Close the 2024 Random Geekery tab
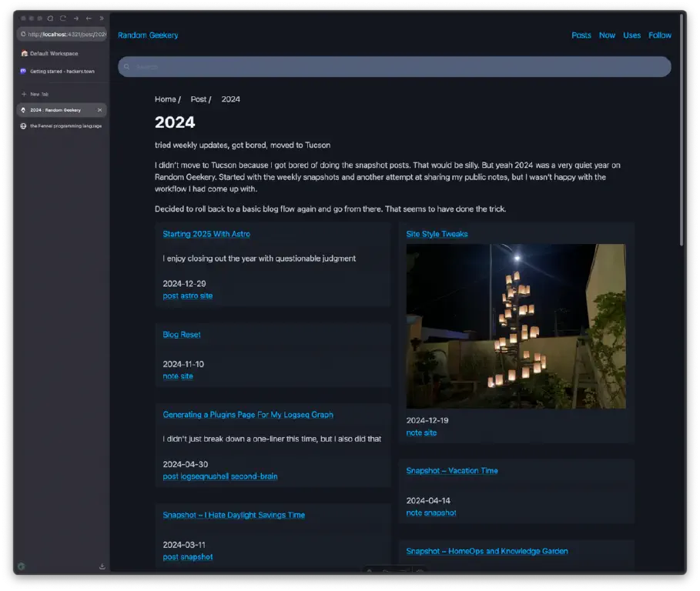700x591 pixels. click(x=99, y=110)
